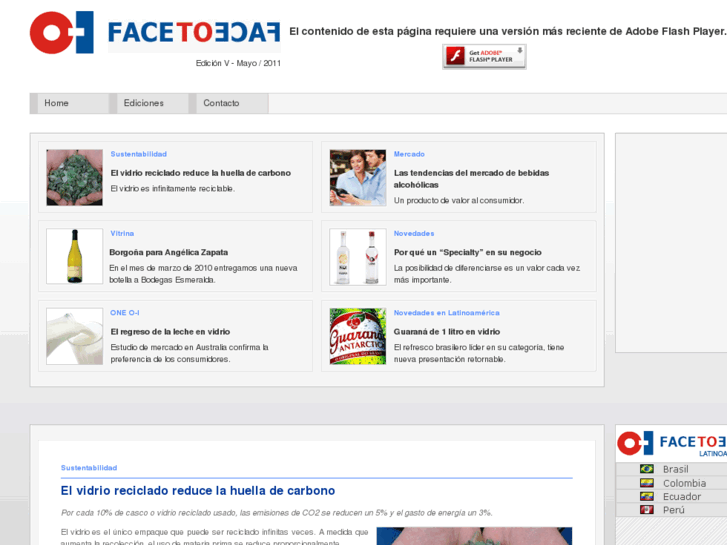Open the milk pouring thumbnail

pos(74,336)
